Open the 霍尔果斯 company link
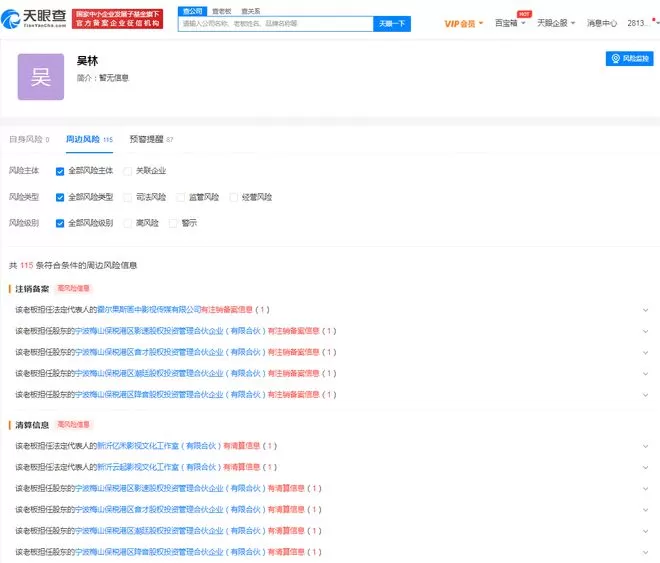This screenshot has width=660, height=563. (149, 310)
